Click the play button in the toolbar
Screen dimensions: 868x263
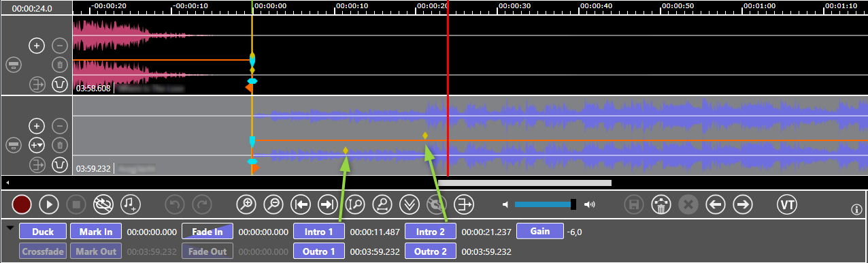pos(48,204)
